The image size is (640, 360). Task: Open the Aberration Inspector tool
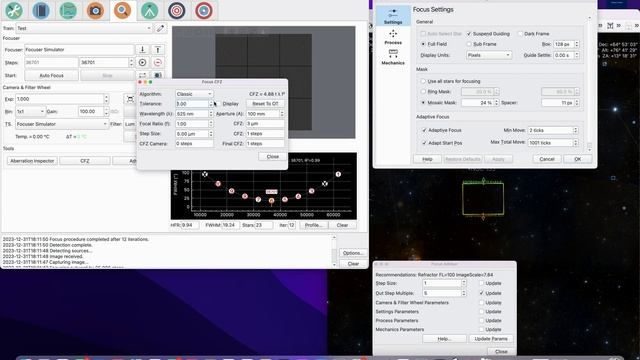pos(32,161)
